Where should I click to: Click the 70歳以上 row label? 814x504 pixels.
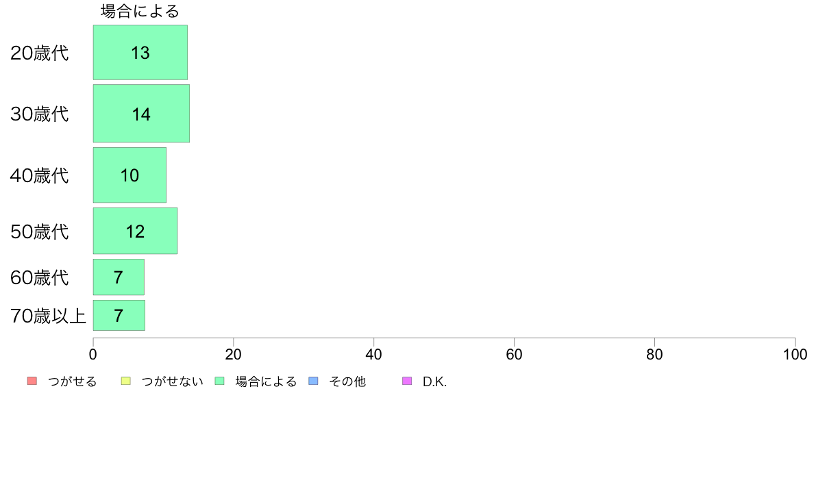(48, 316)
